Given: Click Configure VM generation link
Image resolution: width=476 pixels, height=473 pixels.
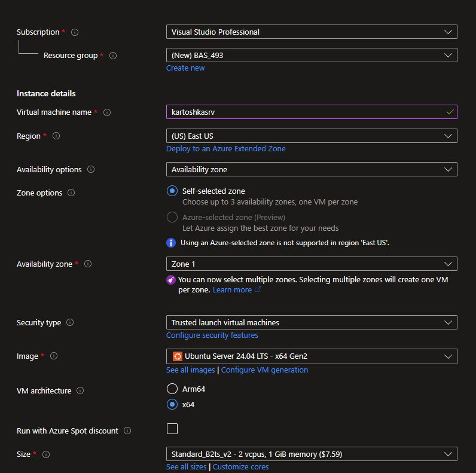Looking at the screenshot, I should tap(264, 370).
